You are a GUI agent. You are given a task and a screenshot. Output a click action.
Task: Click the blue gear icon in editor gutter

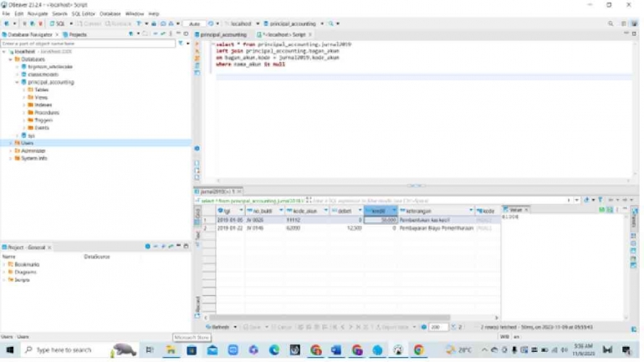(x=197, y=148)
